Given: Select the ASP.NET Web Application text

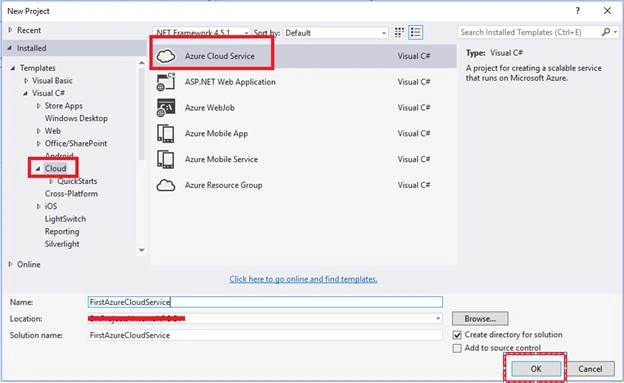Looking at the screenshot, I should [x=230, y=82].
